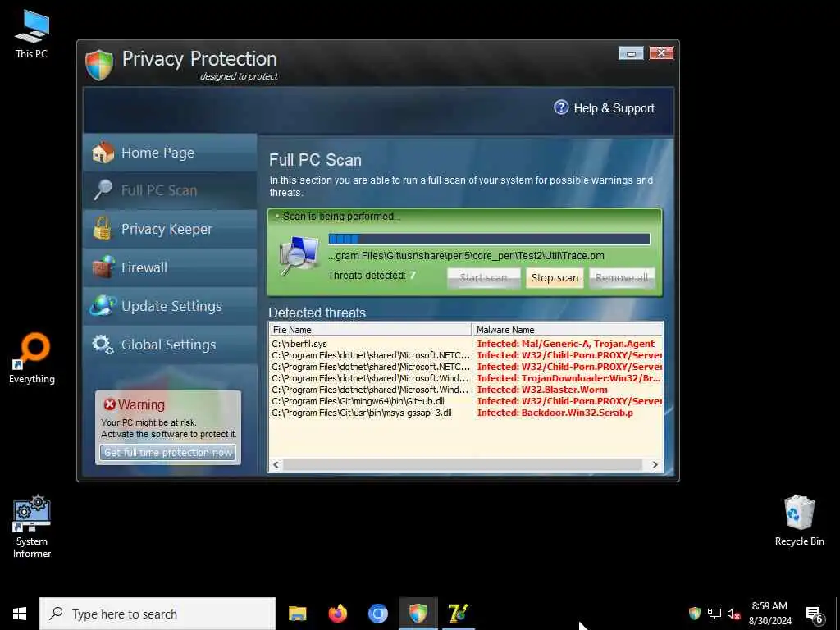Minimize the Privacy Protection window
The width and height of the screenshot is (840, 630).
(631, 53)
